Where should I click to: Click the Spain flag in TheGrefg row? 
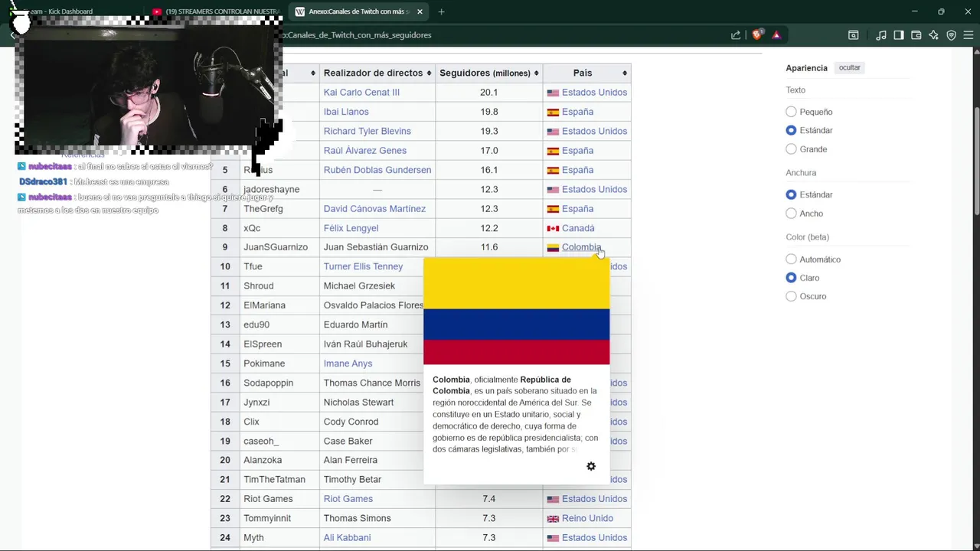pos(553,209)
